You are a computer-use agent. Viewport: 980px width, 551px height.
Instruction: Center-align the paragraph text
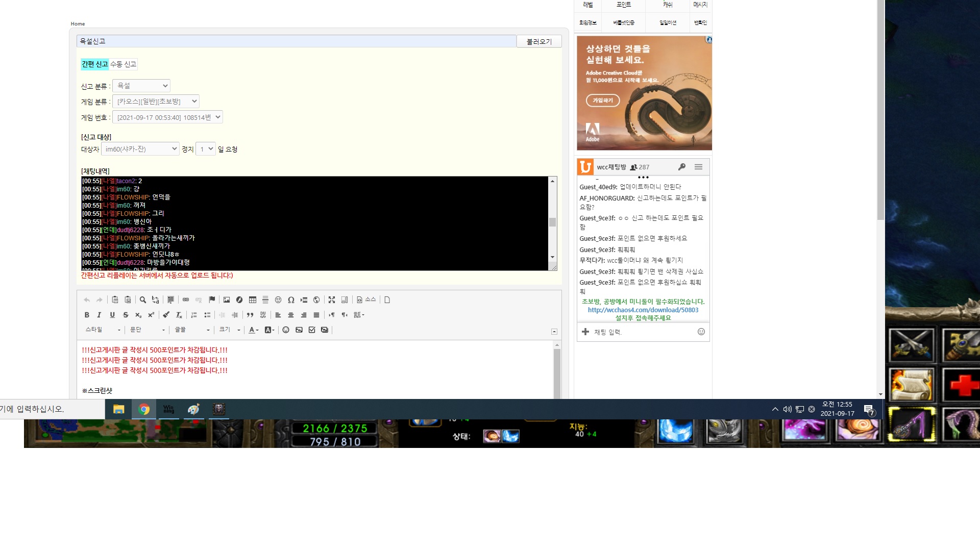291,315
